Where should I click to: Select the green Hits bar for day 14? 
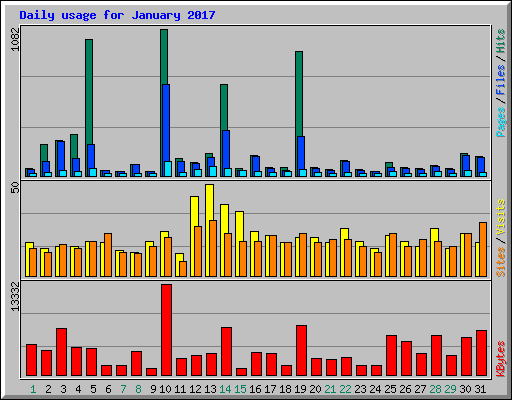224,107
